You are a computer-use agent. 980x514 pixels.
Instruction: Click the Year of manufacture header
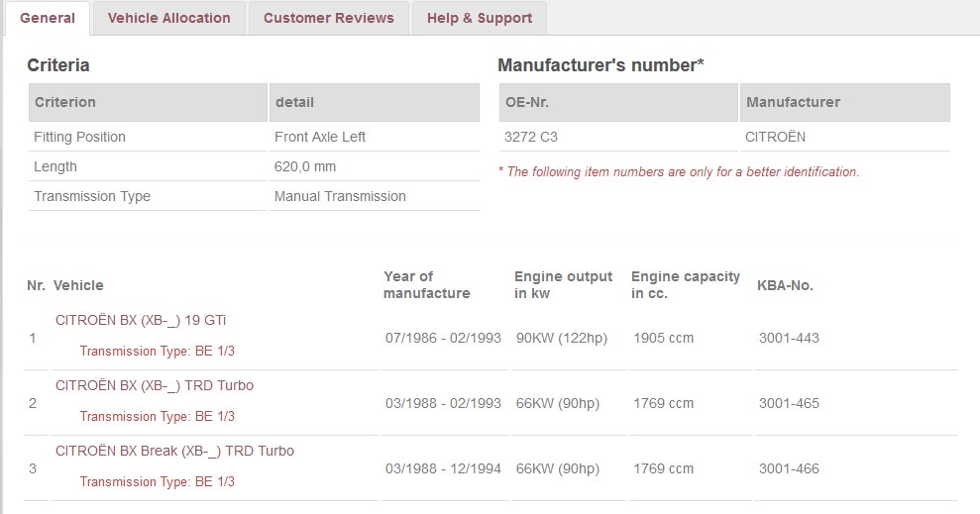(427, 285)
